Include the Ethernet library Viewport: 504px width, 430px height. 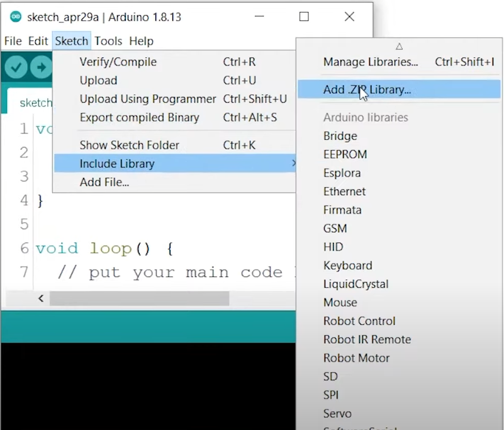click(x=399, y=191)
